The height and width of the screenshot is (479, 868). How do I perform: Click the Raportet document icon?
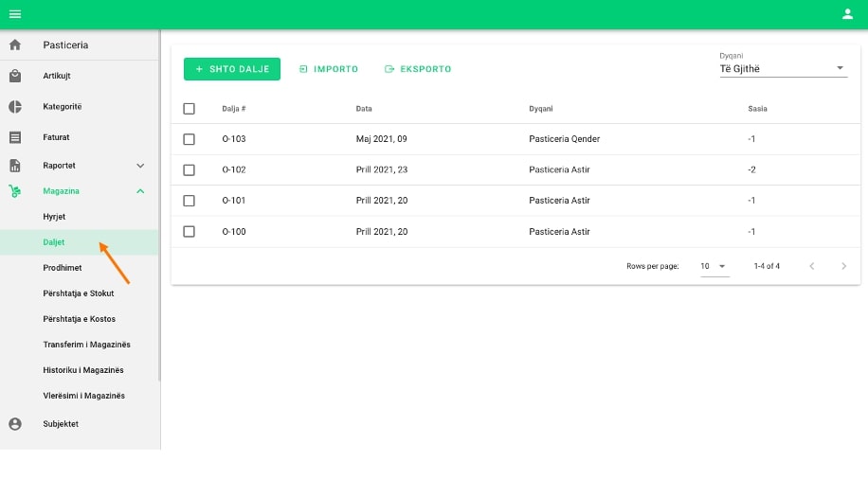click(15, 166)
